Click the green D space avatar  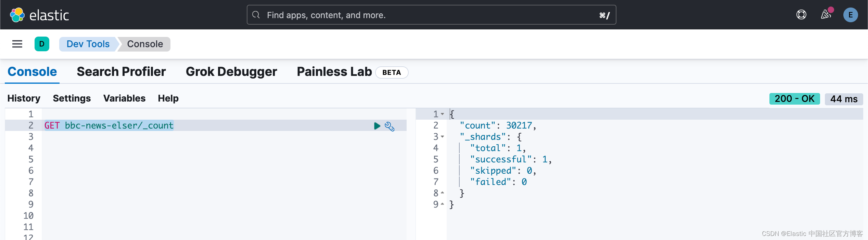click(42, 44)
